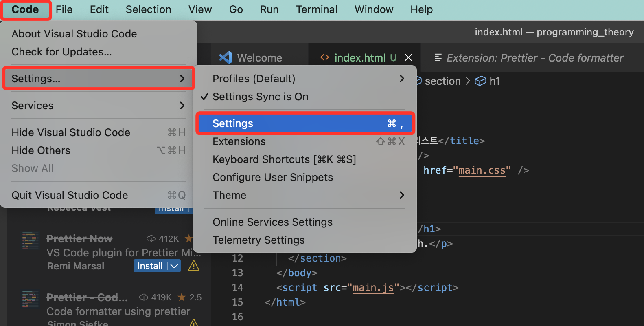The height and width of the screenshot is (326, 644).
Task: Expand the Services submenu
Action: 98,106
